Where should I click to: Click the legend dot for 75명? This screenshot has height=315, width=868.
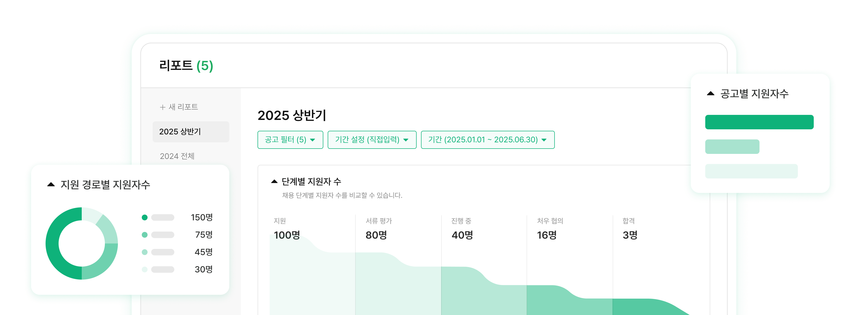pos(145,235)
